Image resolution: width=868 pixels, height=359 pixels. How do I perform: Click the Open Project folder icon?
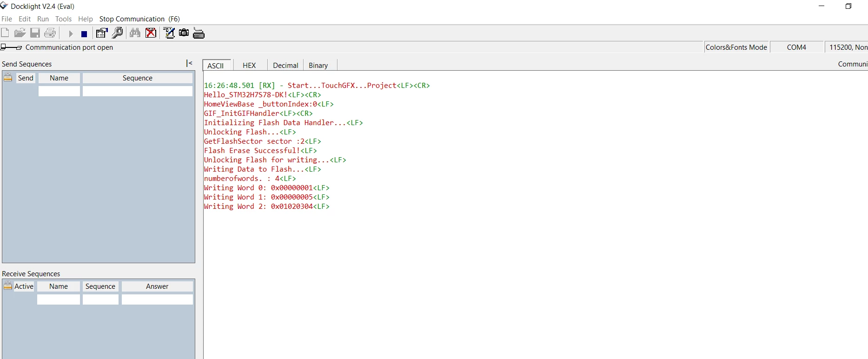20,33
